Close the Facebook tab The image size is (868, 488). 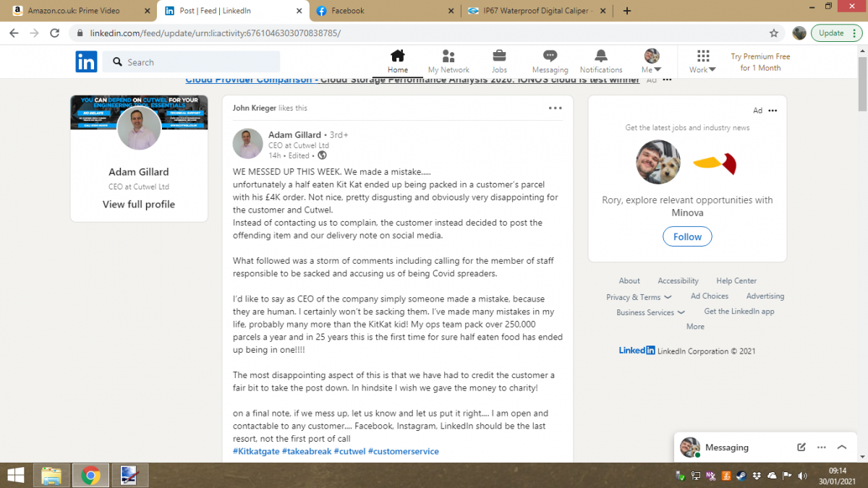[451, 11]
